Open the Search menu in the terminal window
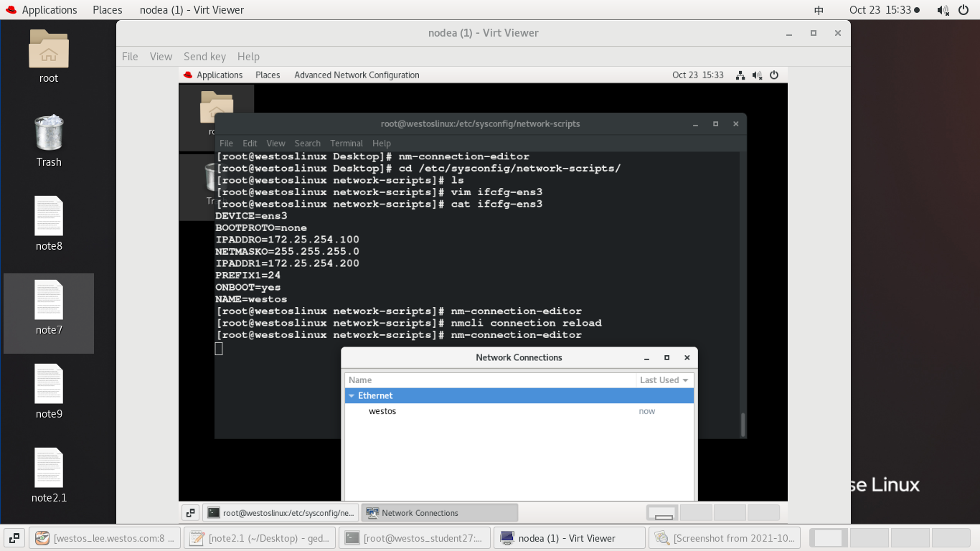Image resolution: width=980 pixels, height=551 pixels. [x=307, y=143]
